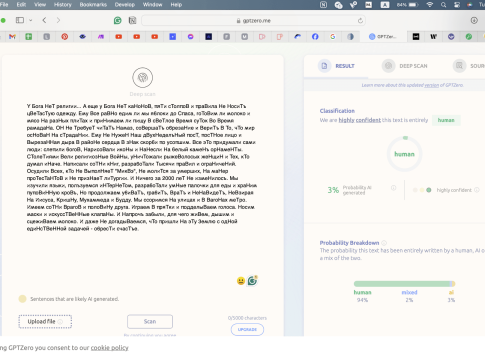Open the Develop menu
The width and height of the screenshot is (485, 360).
click(x=125, y=5)
